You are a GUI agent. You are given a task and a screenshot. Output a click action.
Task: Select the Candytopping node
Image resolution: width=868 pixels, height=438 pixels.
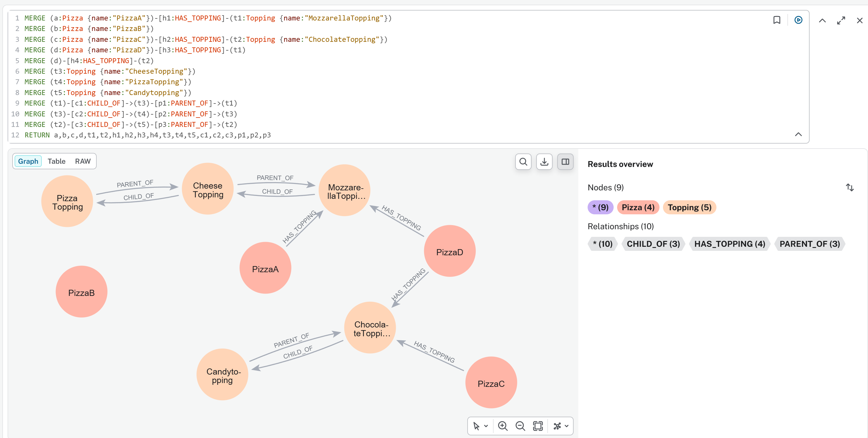pos(222,374)
